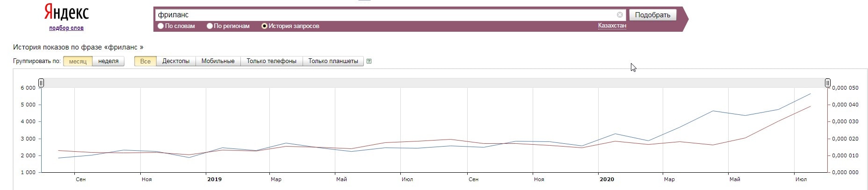Click the green help question mark icon
This screenshot has height=190, width=868.
pos(369,61)
